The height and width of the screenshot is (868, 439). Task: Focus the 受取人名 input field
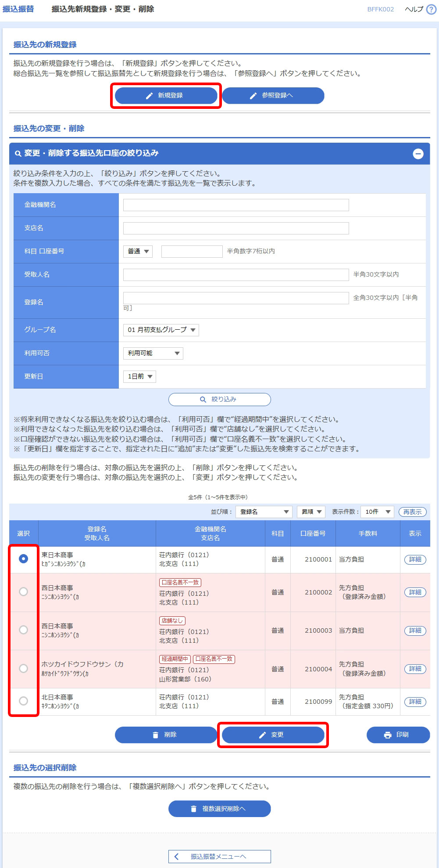236,275
